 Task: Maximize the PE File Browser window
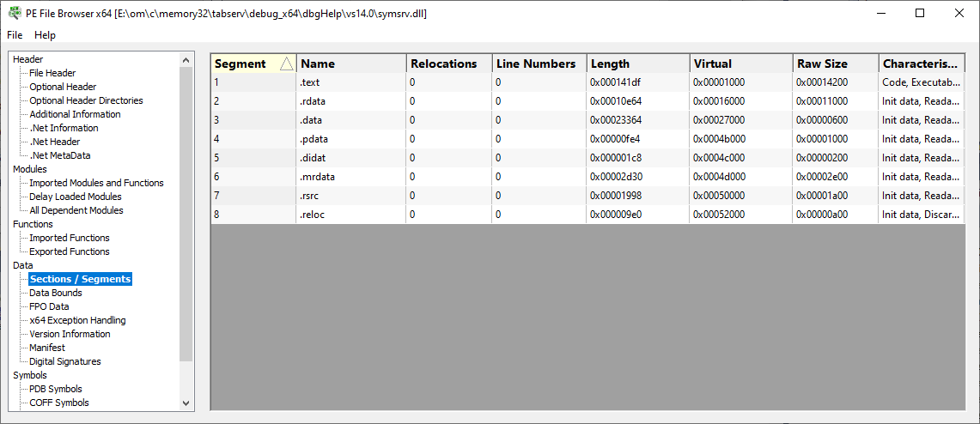919,13
